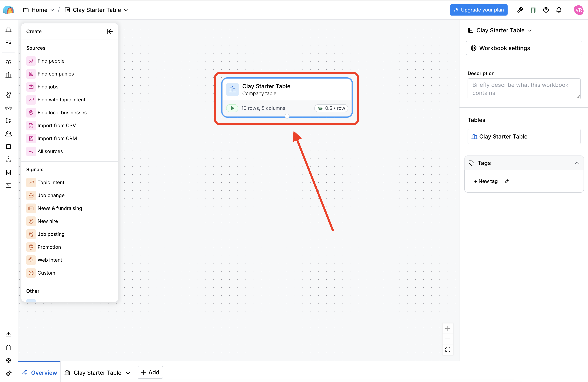The image size is (588, 382).
Task: Click the "10 rows, 5 columns" text
Action: (x=263, y=108)
